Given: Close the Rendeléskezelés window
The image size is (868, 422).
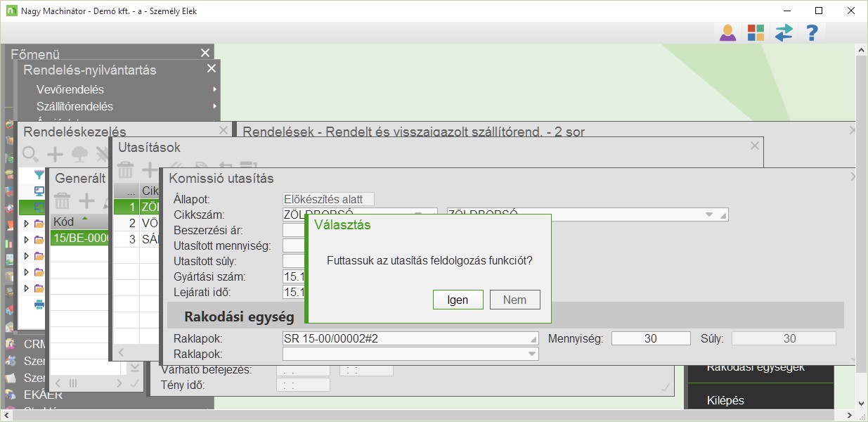Looking at the screenshot, I should (x=224, y=131).
